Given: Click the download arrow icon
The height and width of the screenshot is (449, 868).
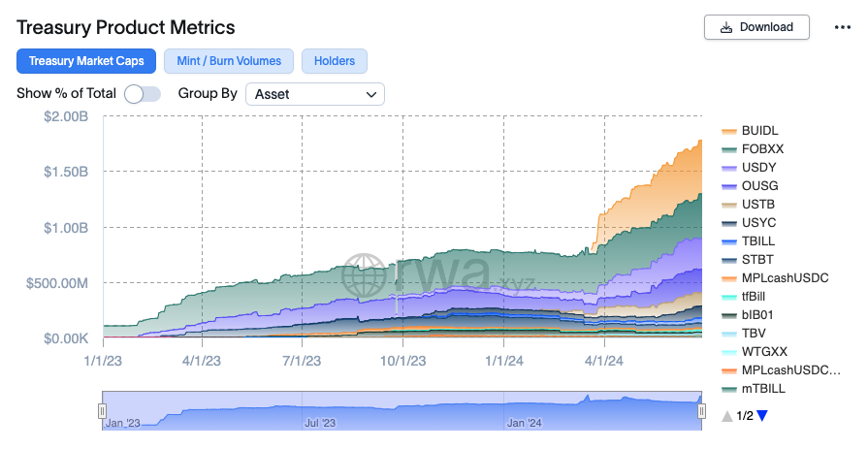Looking at the screenshot, I should click(726, 27).
